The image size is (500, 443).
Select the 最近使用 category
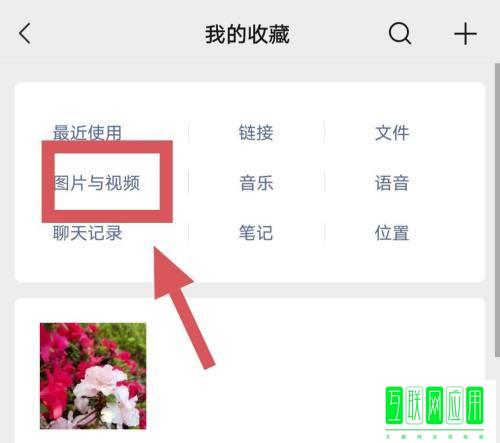click(x=87, y=132)
